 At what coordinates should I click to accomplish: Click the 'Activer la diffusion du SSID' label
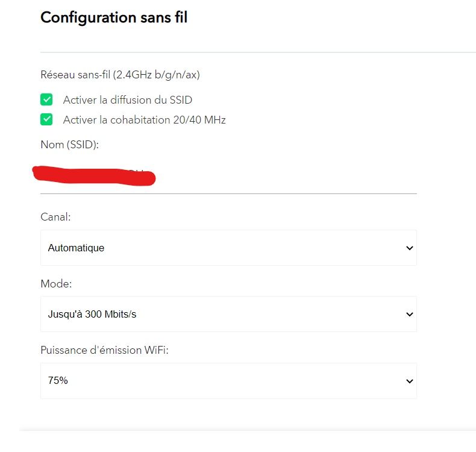[x=127, y=100]
